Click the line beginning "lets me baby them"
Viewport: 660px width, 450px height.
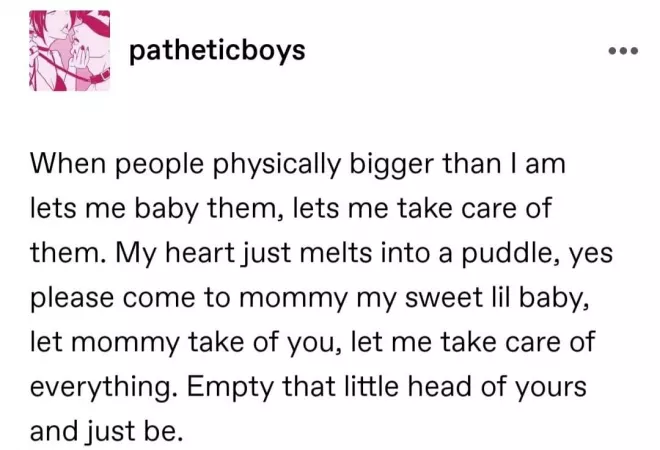click(290, 209)
